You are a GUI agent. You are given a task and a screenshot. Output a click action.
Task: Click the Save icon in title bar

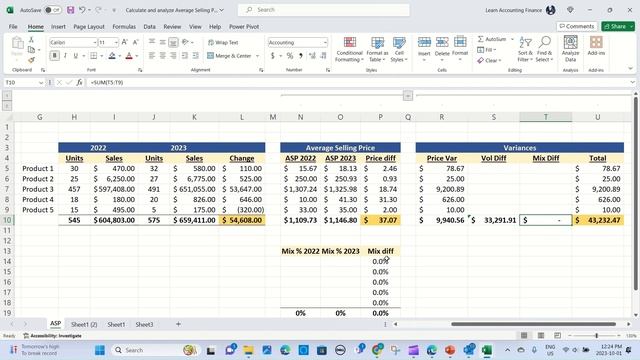[71, 10]
